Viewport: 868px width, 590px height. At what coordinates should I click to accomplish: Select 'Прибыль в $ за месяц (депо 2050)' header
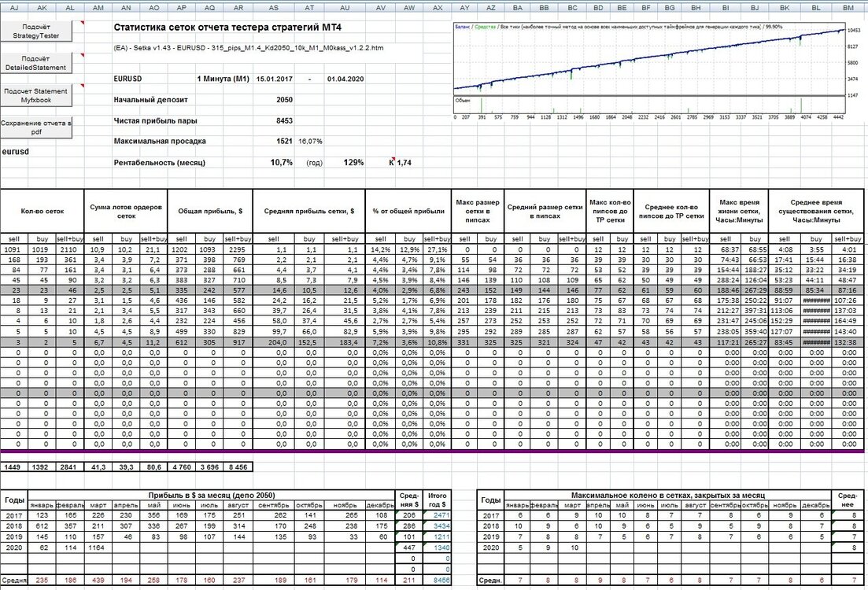coord(212,496)
